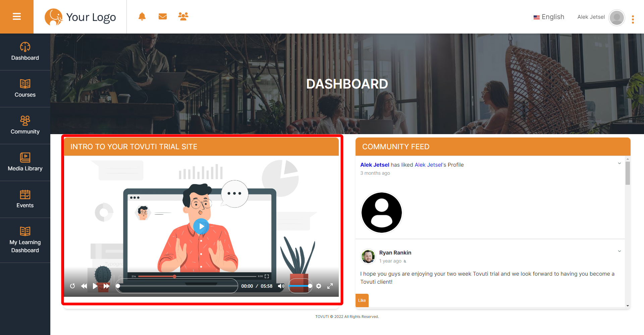The image size is (644, 335).
Task: Open the English language selector
Action: 549,17
